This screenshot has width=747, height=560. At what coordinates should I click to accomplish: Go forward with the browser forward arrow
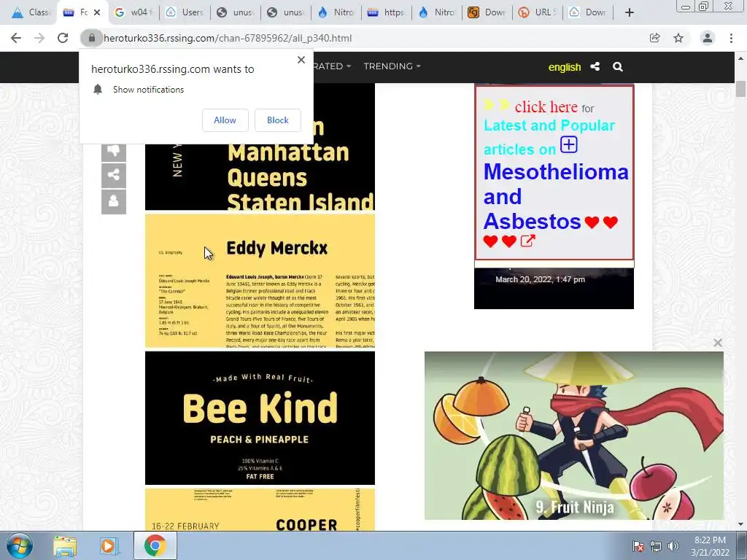(39, 38)
